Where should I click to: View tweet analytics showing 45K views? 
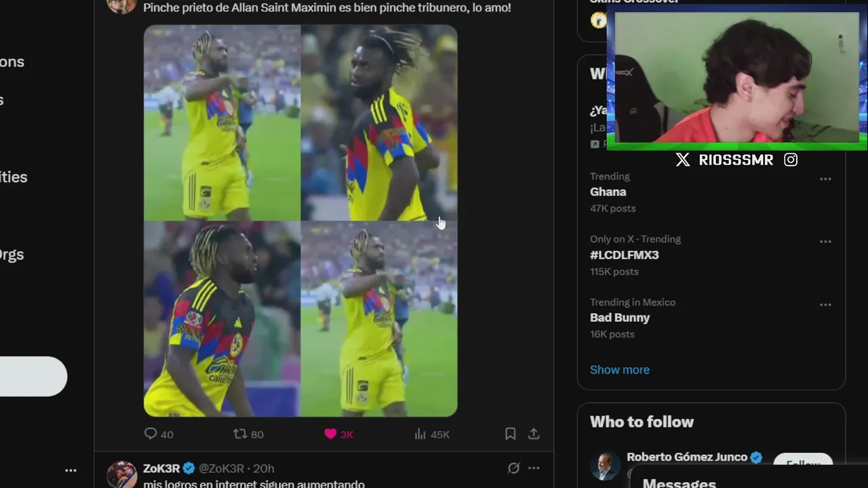[x=420, y=434]
